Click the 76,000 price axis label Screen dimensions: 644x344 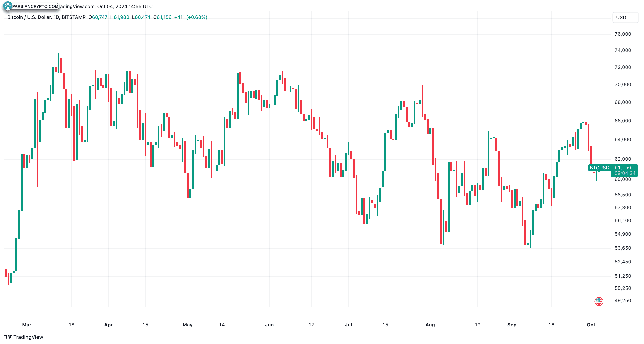pyautogui.click(x=623, y=34)
